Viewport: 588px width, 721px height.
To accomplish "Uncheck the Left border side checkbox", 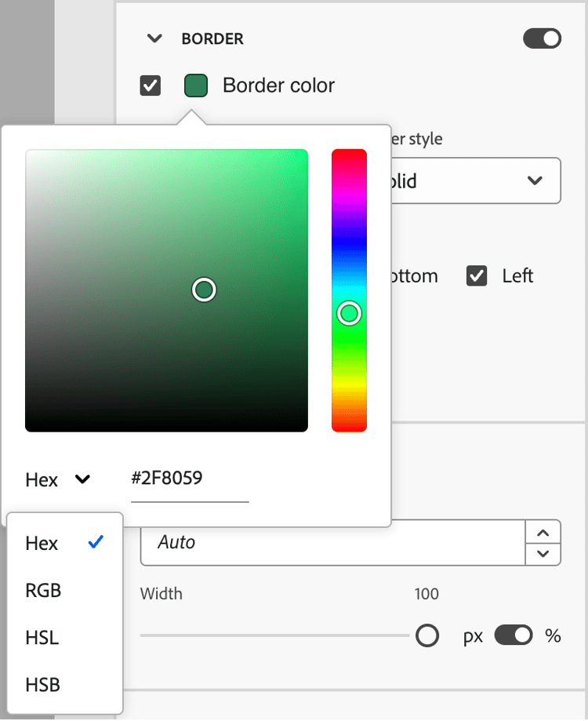I will [x=476, y=275].
